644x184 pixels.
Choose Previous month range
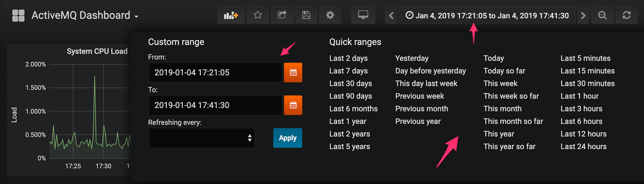tap(421, 109)
